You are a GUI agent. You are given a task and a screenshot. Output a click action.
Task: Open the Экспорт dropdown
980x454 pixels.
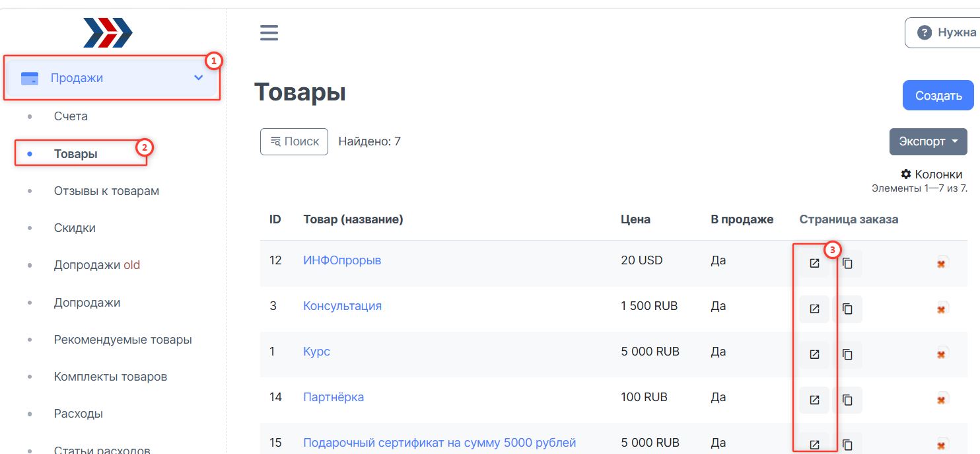click(928, 141)
